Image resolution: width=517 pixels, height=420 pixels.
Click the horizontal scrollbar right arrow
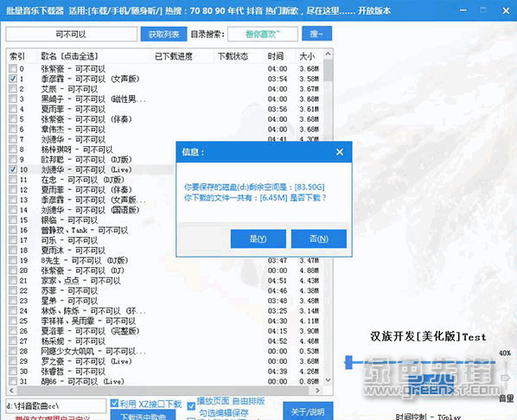coord(317,391)
